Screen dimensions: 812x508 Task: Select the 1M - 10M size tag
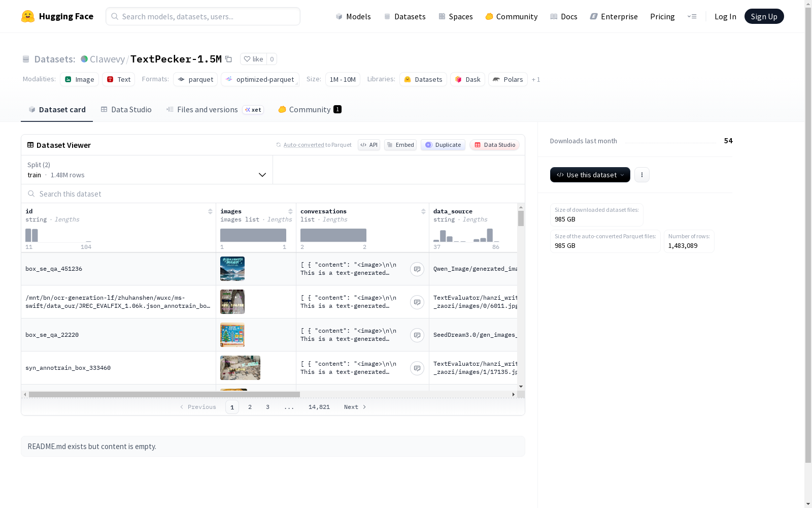343,79
